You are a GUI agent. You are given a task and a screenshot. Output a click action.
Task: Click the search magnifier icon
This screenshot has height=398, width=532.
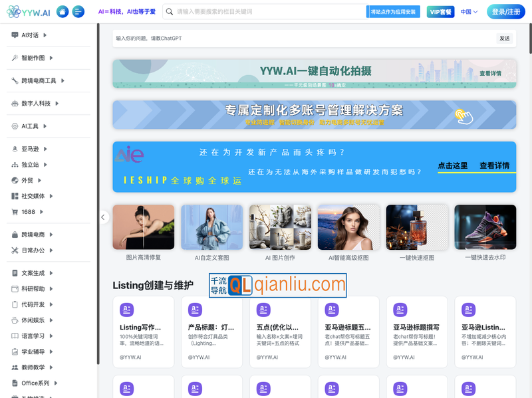(170, 12)
